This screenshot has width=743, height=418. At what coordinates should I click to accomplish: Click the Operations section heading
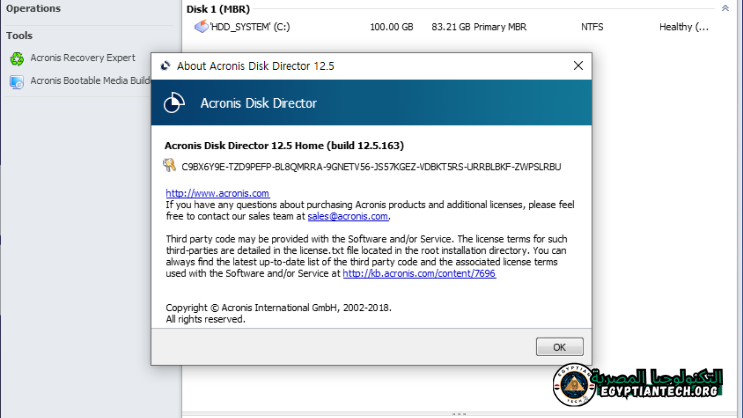point(33,9)
